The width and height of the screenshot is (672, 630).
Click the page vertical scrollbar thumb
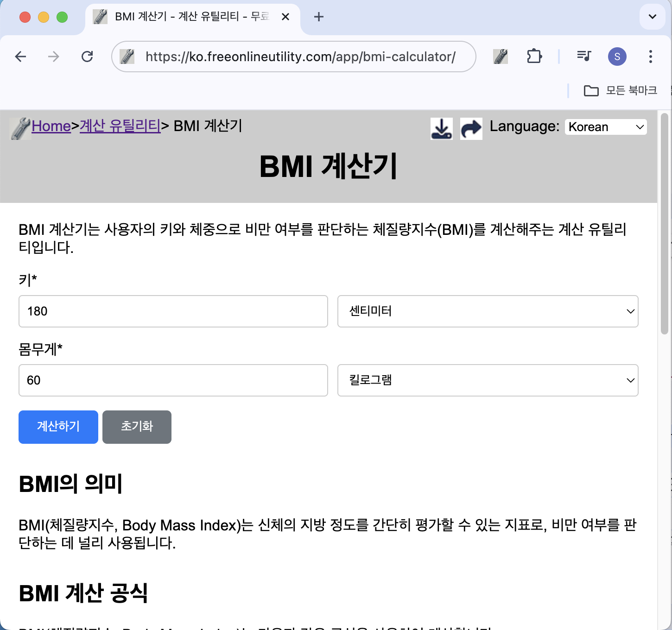point(665,223)
